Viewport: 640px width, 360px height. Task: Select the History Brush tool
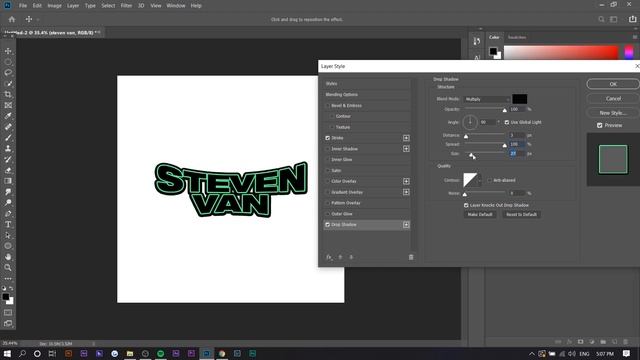8,159
